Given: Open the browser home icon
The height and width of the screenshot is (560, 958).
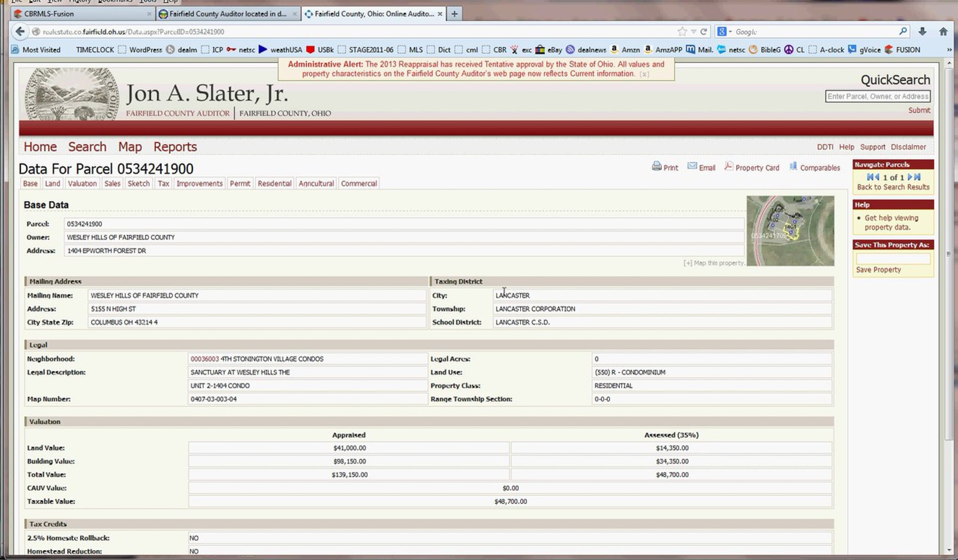Looking at the screenshot, I should 943,32.
